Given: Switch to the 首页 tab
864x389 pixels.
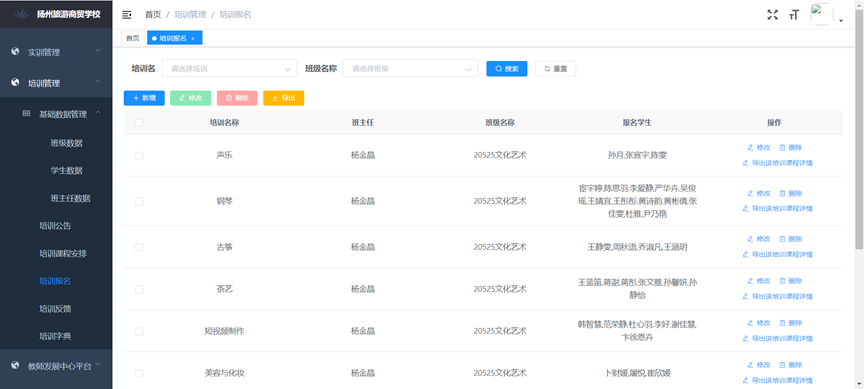Looking at the screenshot, I should coord(133,38).
